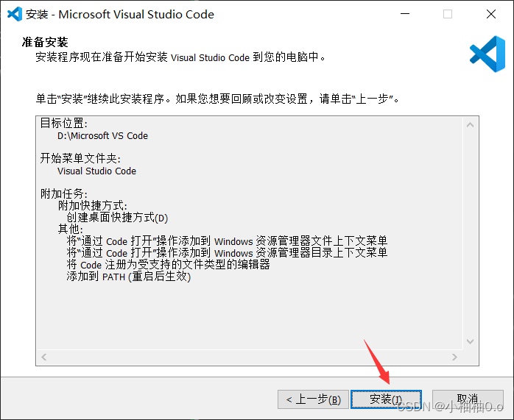Viewport: 514px width, 420px height.
Task: Click the 安装 - Microsoft Visual Studio Code title
Action: click(x=119, y=14)
